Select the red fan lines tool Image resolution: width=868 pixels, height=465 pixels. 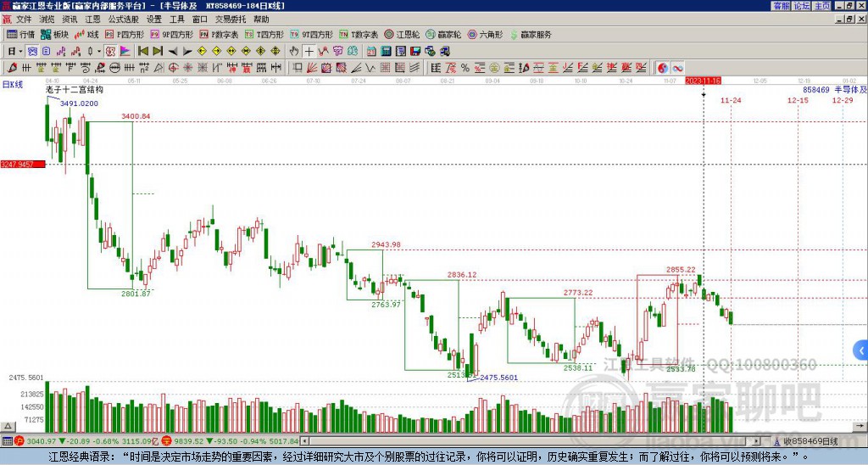(x=312, y=68)
